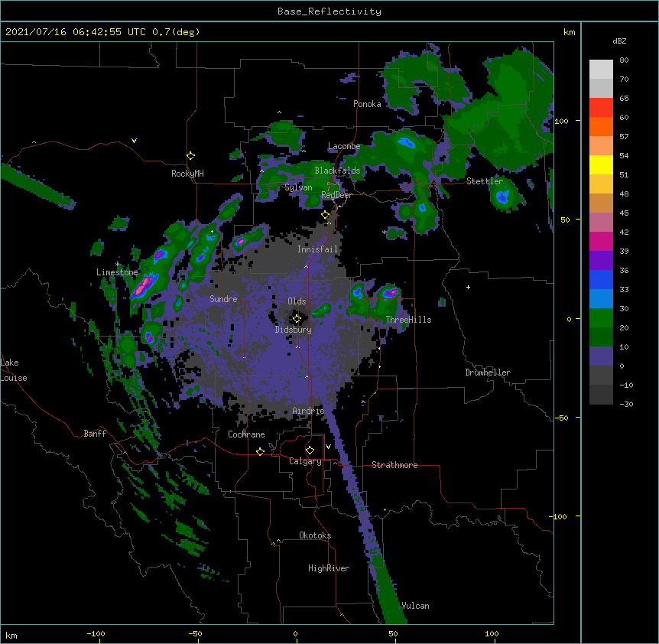Click the Ponoka city label
The image size is (659, 644).
(x=367, y=104)
